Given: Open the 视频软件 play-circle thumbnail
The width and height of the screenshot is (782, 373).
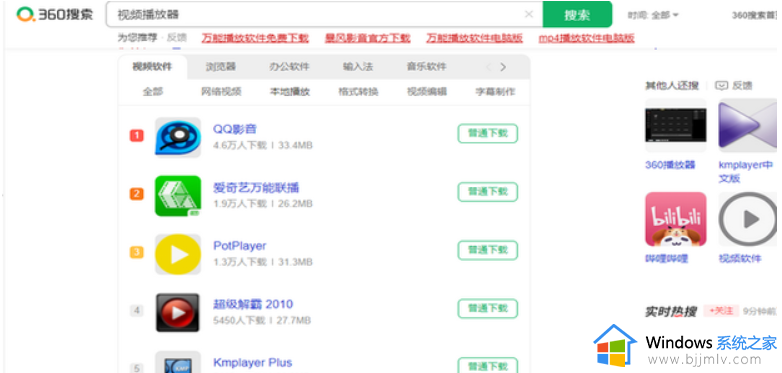Looking at the screenshot, I should 748,219.
